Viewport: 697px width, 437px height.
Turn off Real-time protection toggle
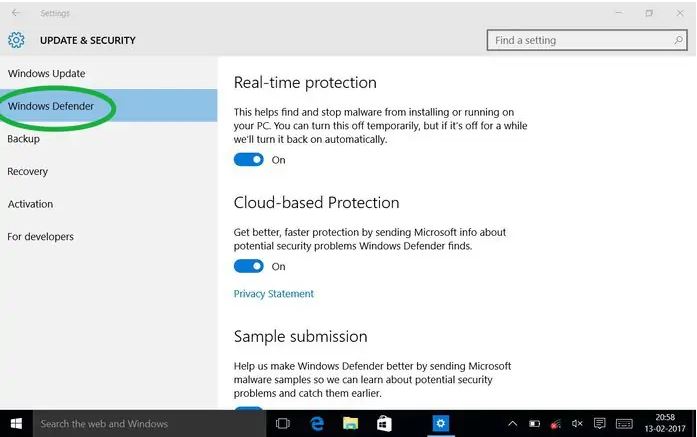[248, 160]
